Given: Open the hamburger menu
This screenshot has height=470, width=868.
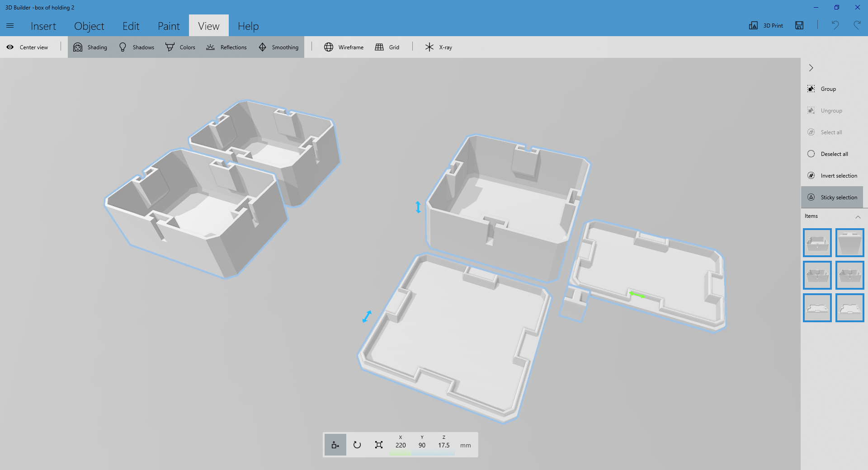Looking at the screenshot, I should (10, 26).
